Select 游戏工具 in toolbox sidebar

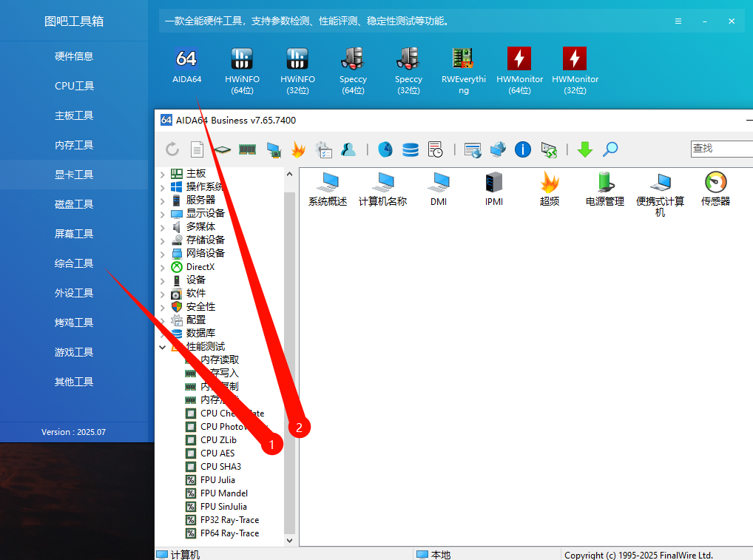[x=74, y=352]
